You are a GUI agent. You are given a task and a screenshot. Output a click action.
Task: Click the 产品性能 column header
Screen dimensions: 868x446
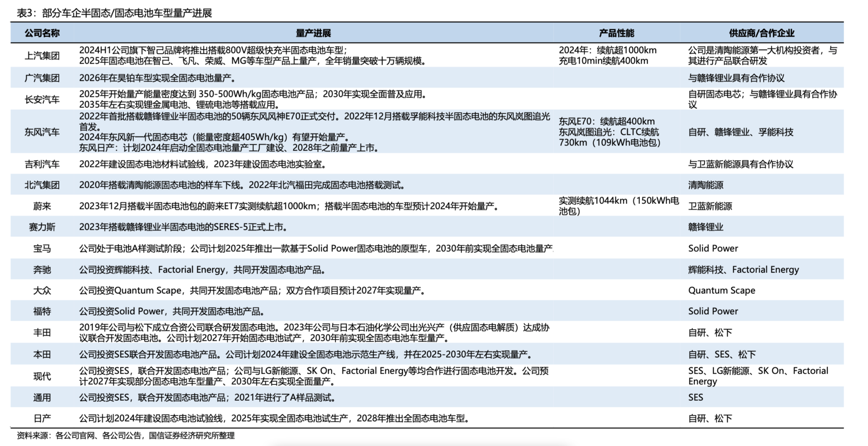pyautogui.click(x=616, y=33)
